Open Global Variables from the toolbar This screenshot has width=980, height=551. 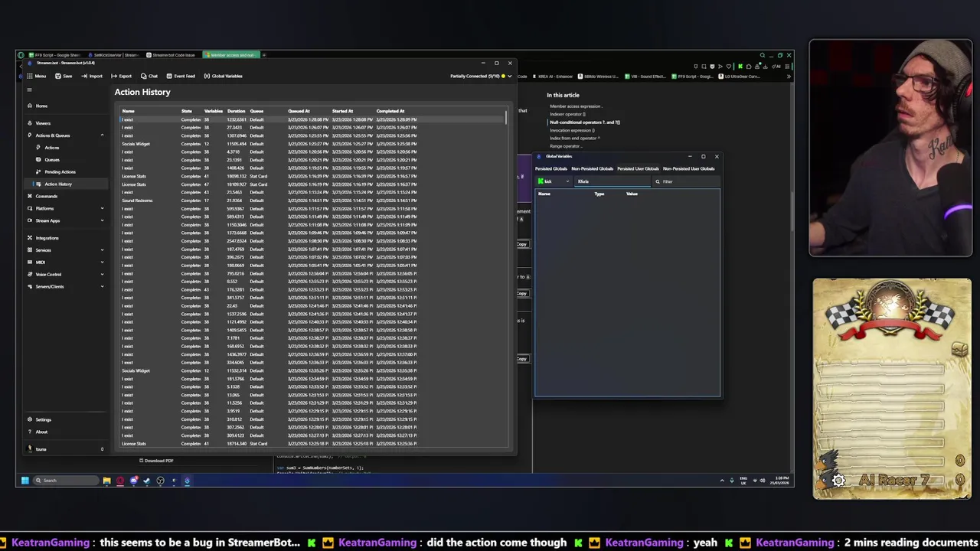[x=224, y=76]
